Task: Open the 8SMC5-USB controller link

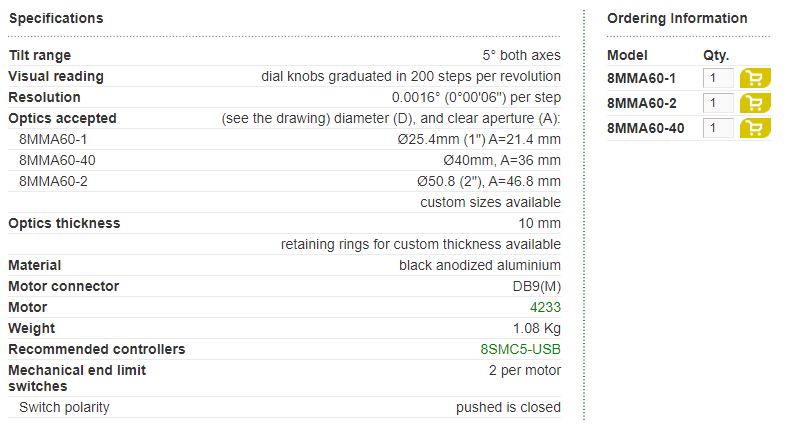Action: pos(520,349)
